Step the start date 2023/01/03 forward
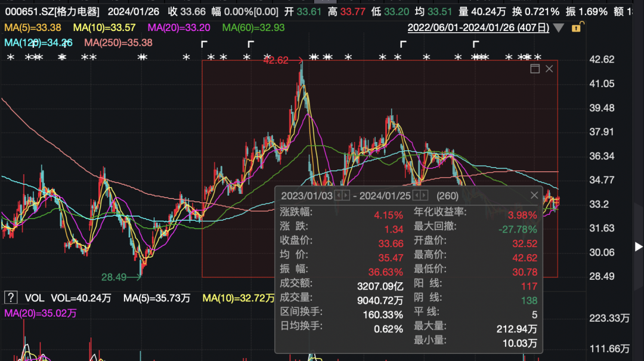The height and width of the screenshot is (361, 644). pos(345,195)
